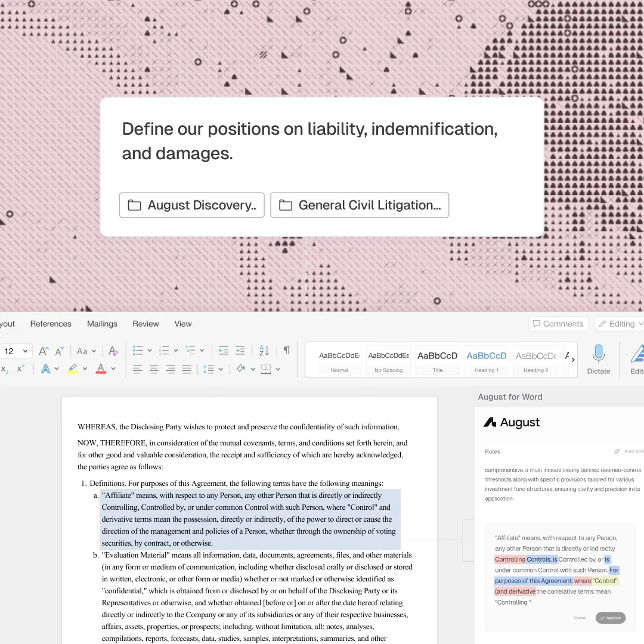Expand the text effects arrow
The width and height of the screenshot is (644, 644).
point(57,369)
